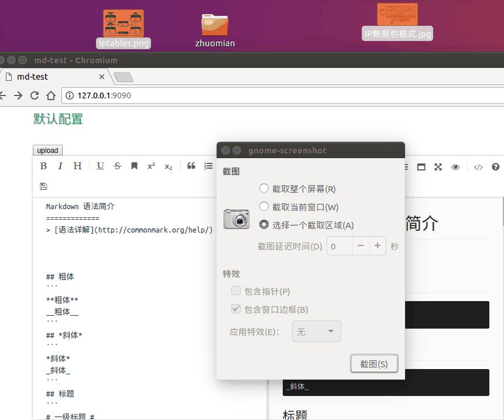The width and height of the screenshot is (504, 420).
Task: Click the camera icon in screenshot dialog
Action: pyautogui.click(x=236, y=219)
